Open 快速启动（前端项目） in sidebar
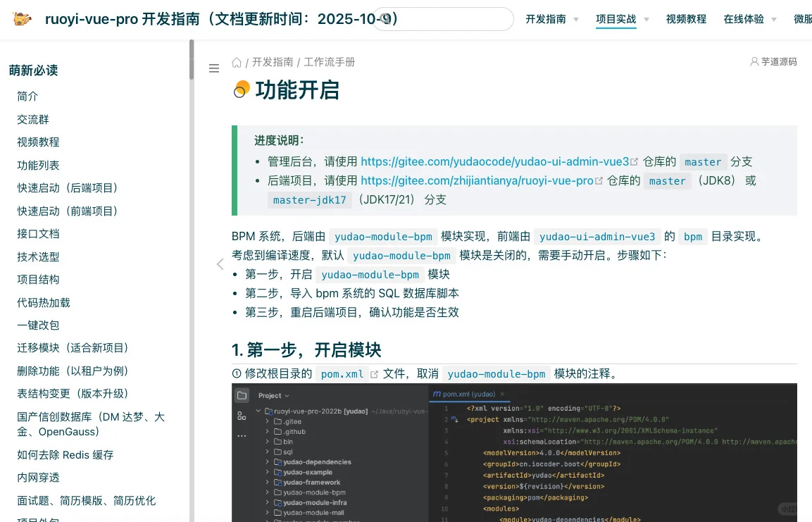The height and width of the screenshot is (522, 812). click(70, 211)
